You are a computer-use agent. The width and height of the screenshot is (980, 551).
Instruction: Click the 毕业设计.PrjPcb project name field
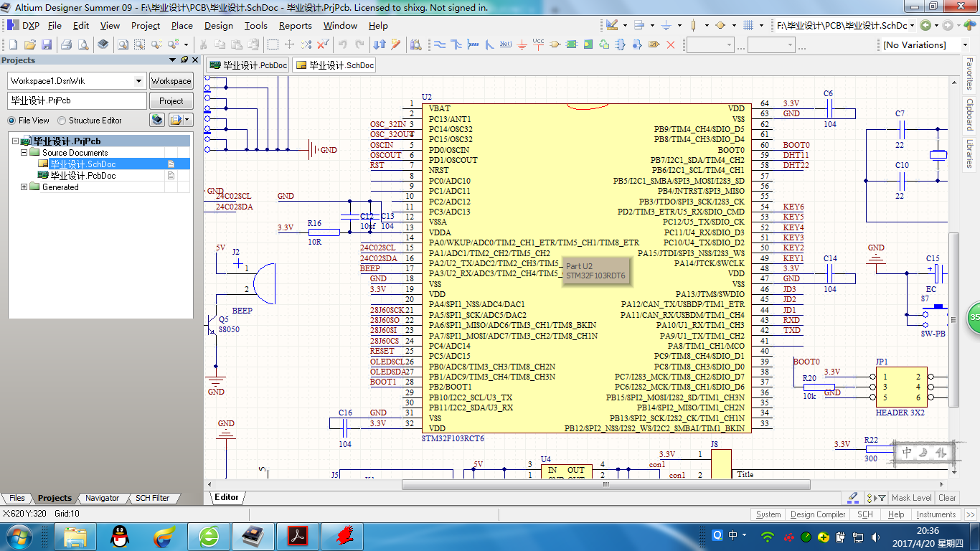point(77,101)
